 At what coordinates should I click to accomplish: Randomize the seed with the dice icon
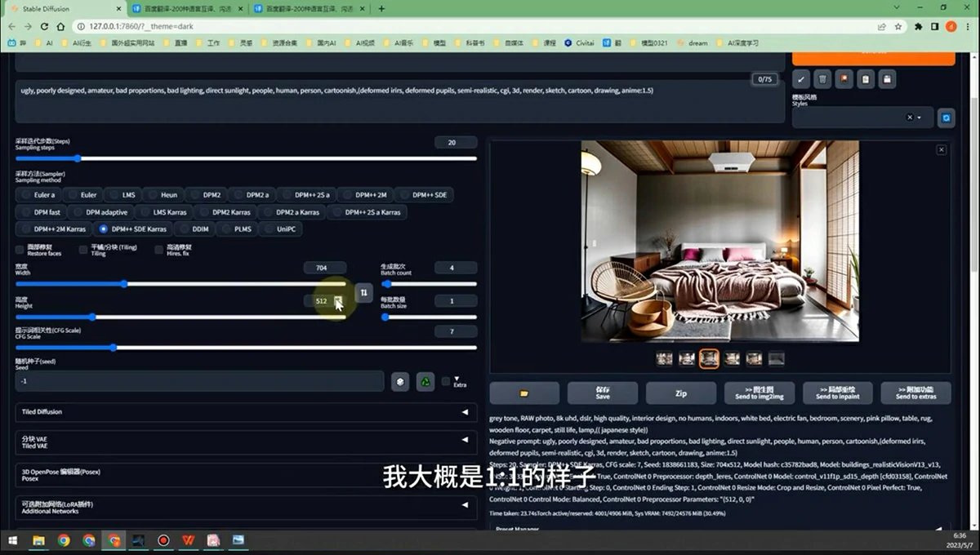pos(400,381)
